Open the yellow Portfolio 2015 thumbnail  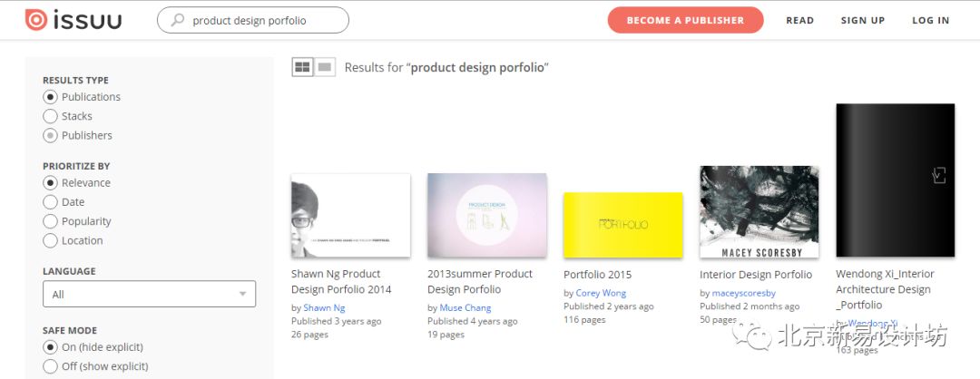coord(622,225)
